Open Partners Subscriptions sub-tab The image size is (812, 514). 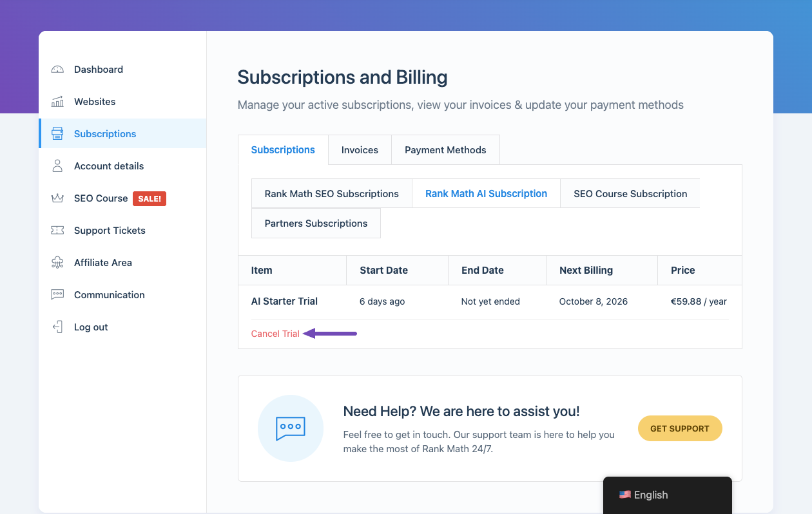point(316,223)
